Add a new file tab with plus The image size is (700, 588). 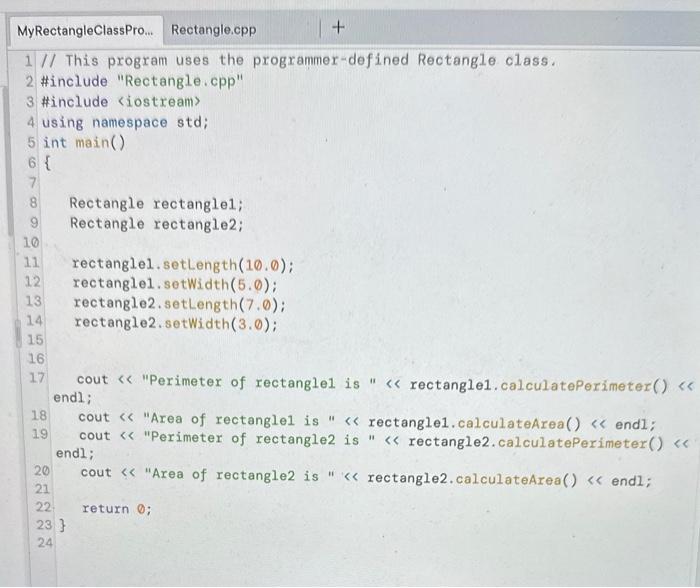click(338, 27)
